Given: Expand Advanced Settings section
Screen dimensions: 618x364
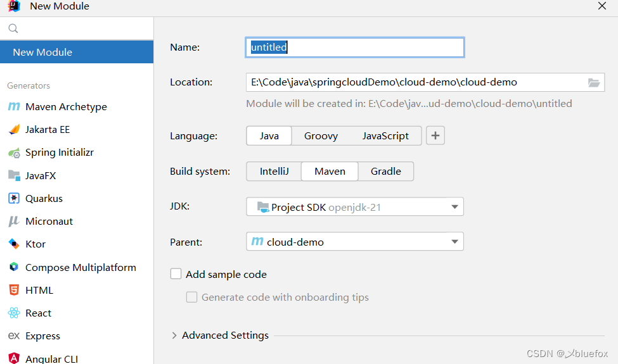Looking at the screenshot, I should pyautogui.click(x=174, y=336).
